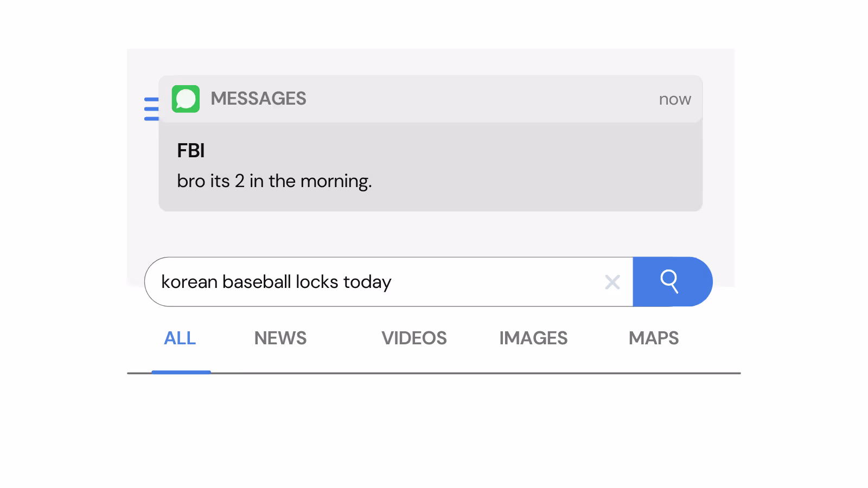Click the MESSAGES notification title
This screenshot has width=868, height=488.
pos(258,99)
